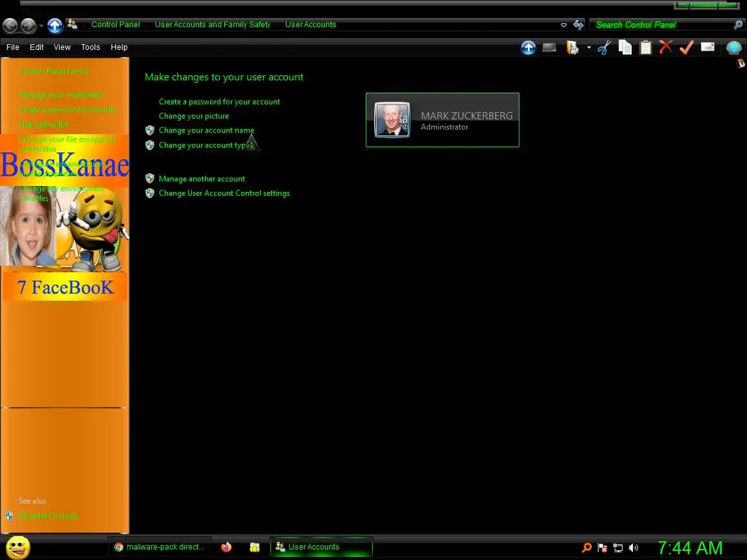
Task: Refresh the page using the refresh icon
Action: tap(578, 25)
